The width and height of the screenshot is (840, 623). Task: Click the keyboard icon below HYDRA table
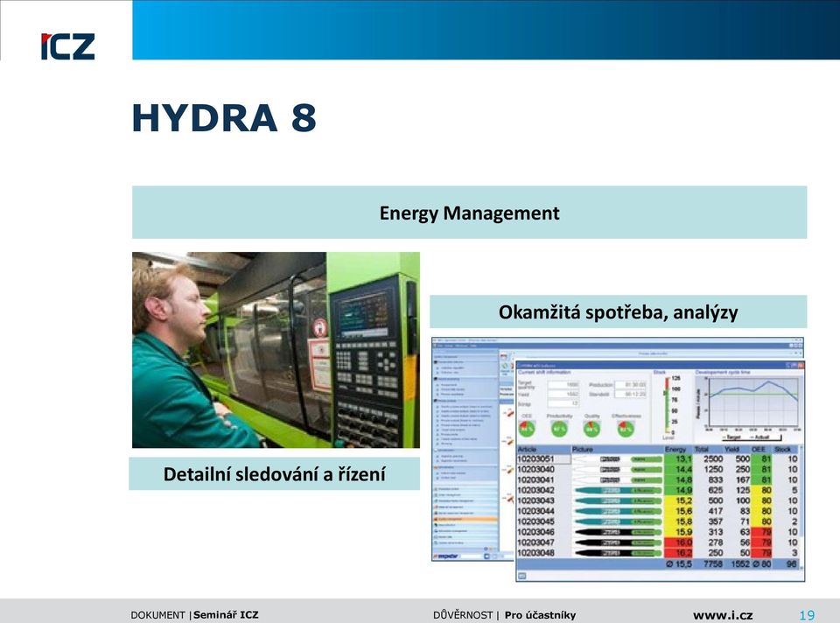522,576
